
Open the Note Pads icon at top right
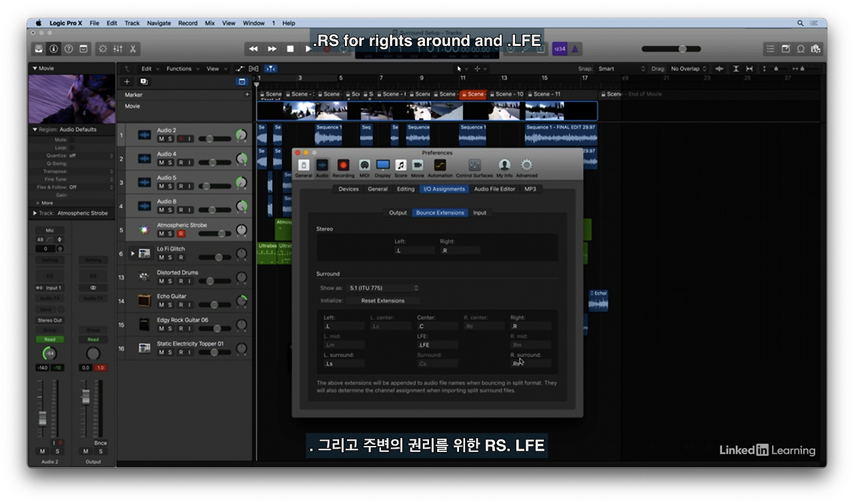pos(785,49)
